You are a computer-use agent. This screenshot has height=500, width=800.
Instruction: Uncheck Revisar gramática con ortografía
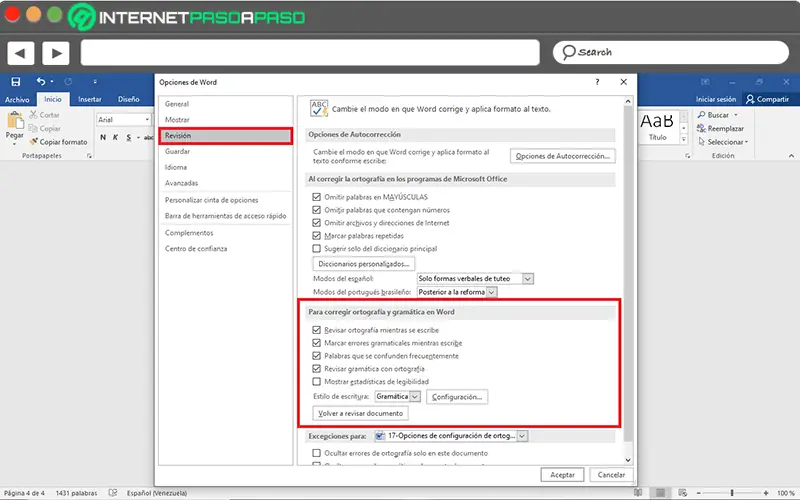coord(316,368)
